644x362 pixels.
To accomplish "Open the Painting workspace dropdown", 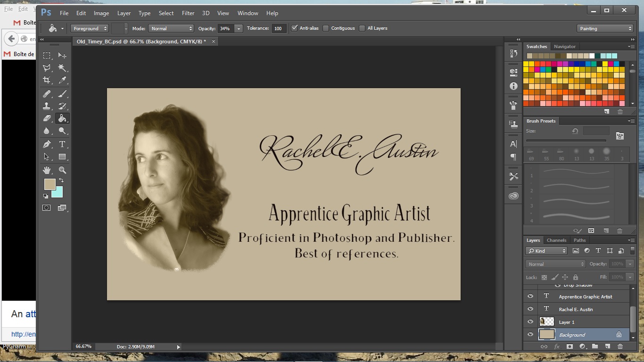I will click(x=605, y=28).
